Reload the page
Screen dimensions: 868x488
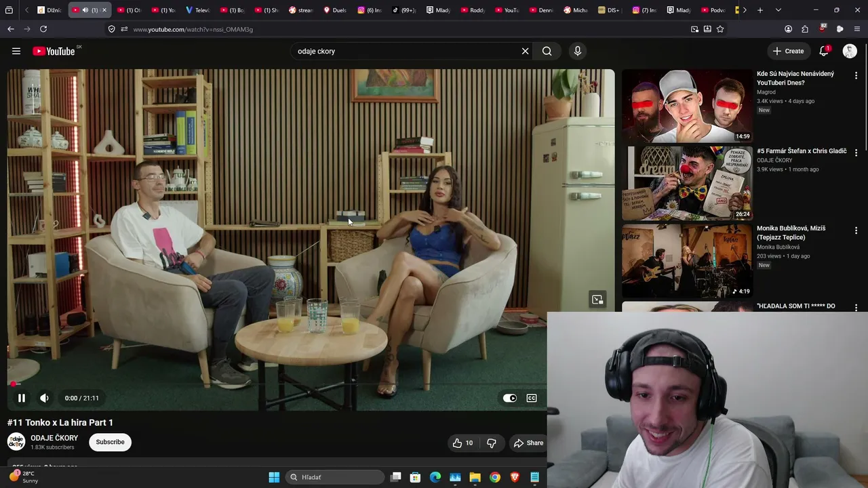pos(43,29)
